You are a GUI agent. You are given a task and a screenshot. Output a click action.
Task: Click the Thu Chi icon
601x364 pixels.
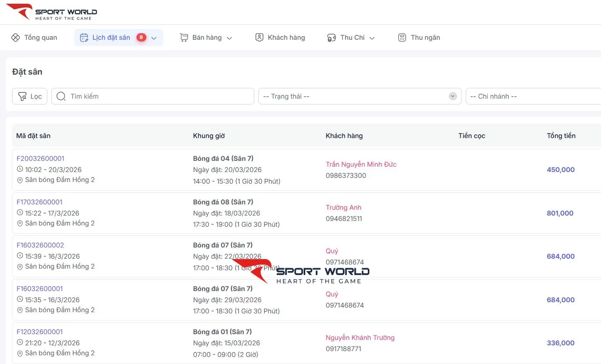tap(331, 38)
